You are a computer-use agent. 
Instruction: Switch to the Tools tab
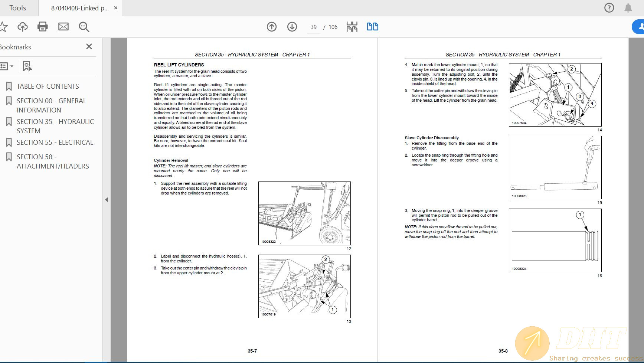17,8
